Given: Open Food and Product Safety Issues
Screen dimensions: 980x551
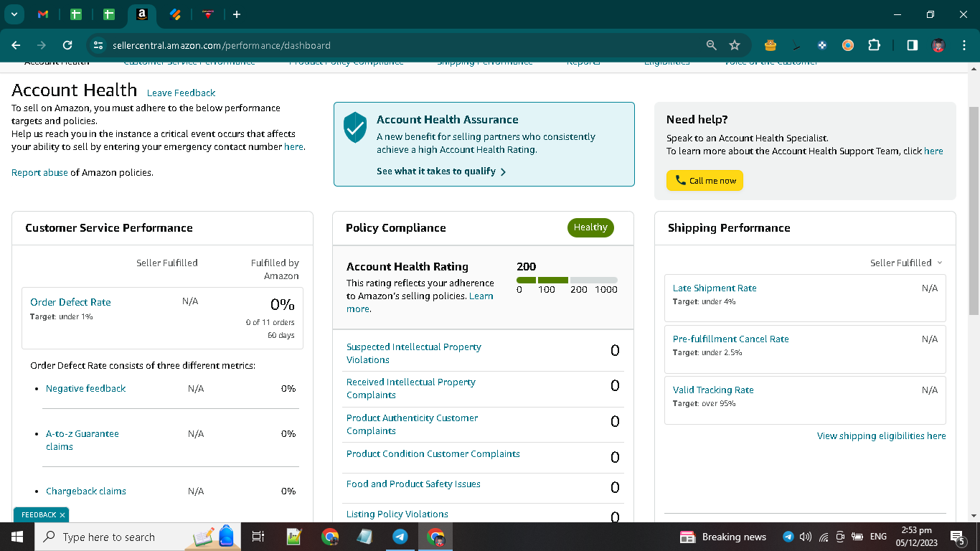Looking at the screenshot, I should (x=413, y=484).
